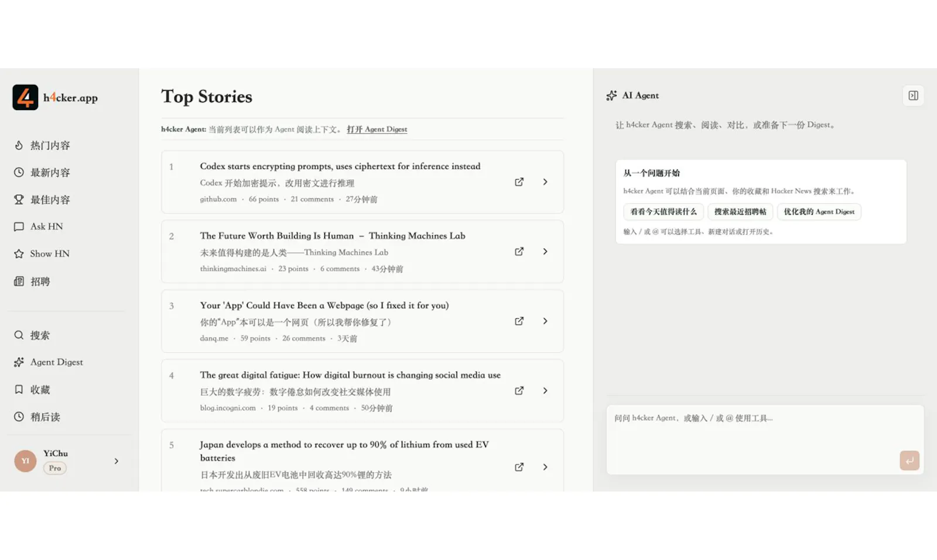Click the AI Agent sparkle icon

point(612,95)
